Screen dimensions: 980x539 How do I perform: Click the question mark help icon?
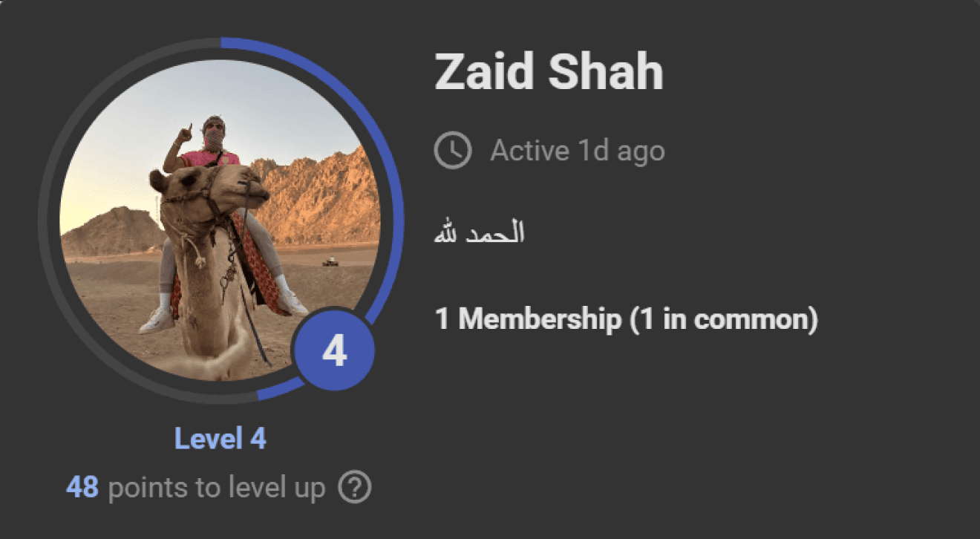[x=355, y=489]
